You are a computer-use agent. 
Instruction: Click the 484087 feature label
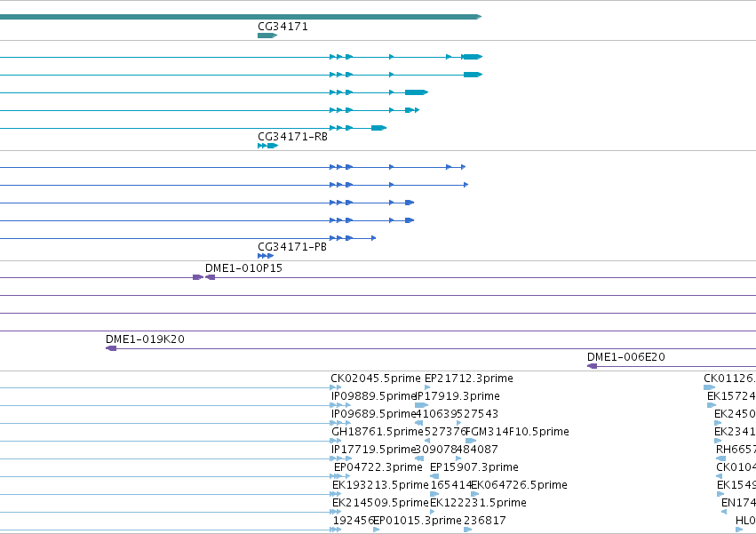[x=477, y=450]
